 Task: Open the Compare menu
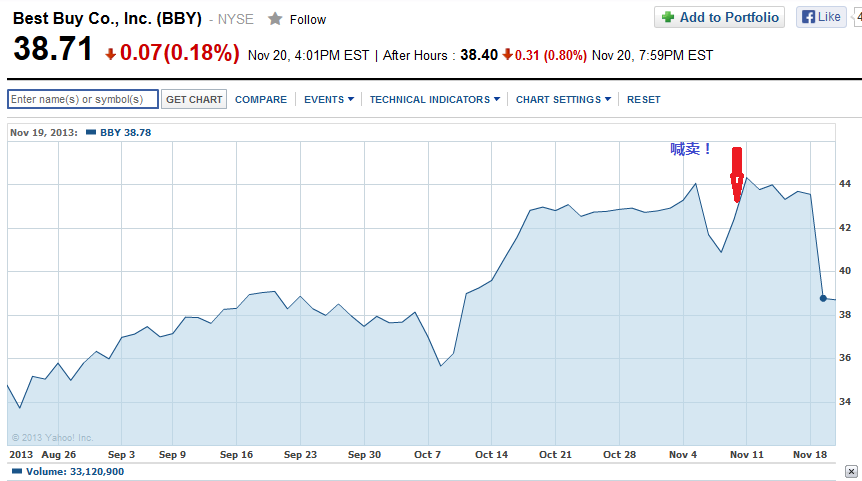pos(260,99)
